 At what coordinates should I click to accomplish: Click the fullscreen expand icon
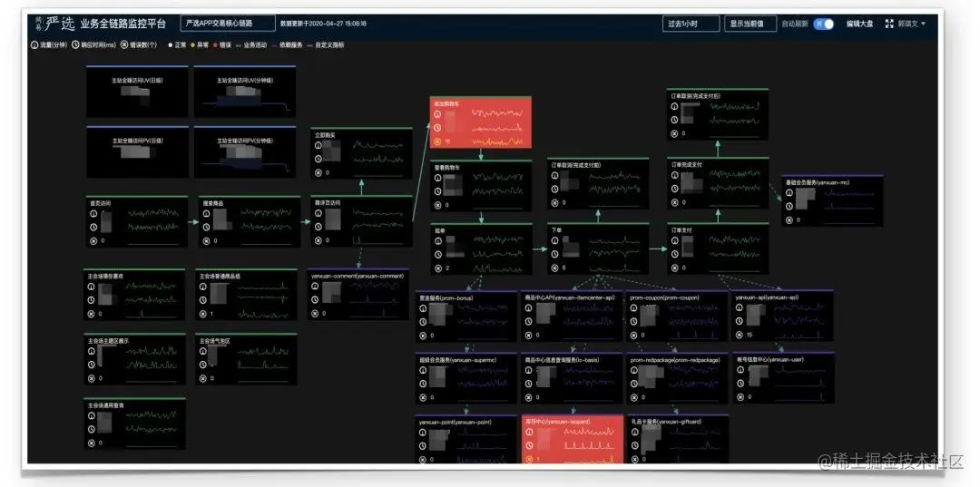889,24
